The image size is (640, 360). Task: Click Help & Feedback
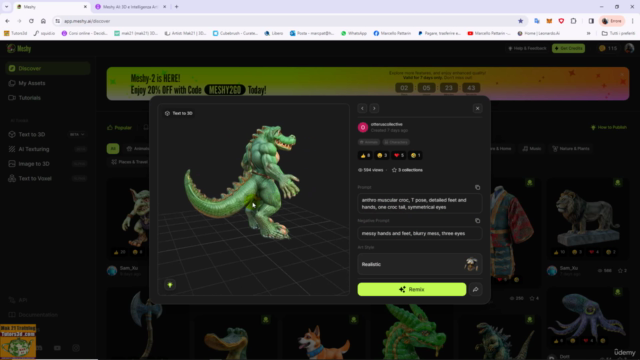(x=527, y=48)
